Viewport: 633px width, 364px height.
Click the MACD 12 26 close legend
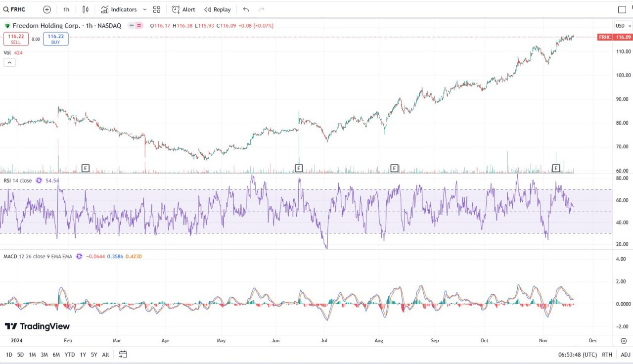38,256
